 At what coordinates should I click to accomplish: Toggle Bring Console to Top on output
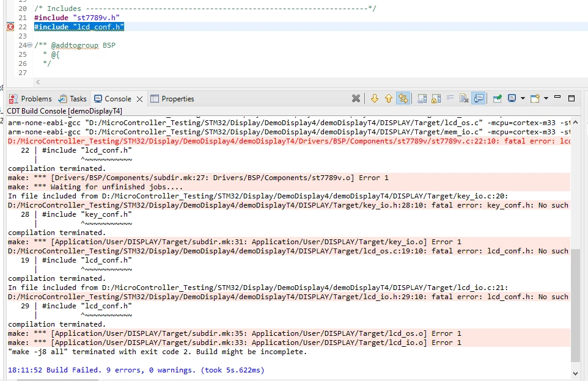(479, 98)
